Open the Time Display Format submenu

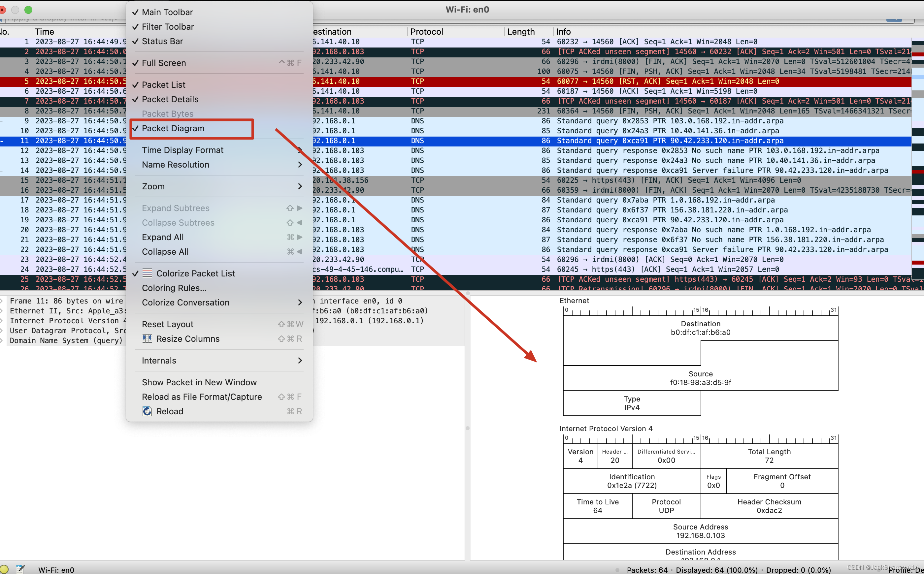click(x=182, y=150)
